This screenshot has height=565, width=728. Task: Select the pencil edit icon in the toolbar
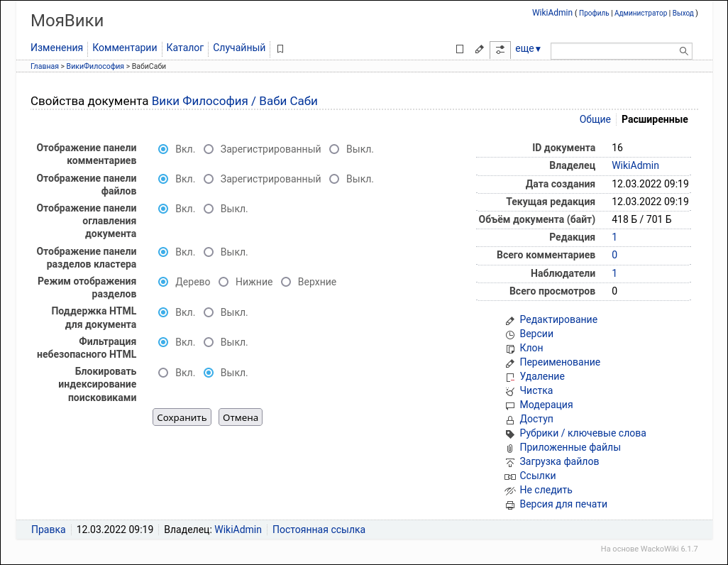479,49
